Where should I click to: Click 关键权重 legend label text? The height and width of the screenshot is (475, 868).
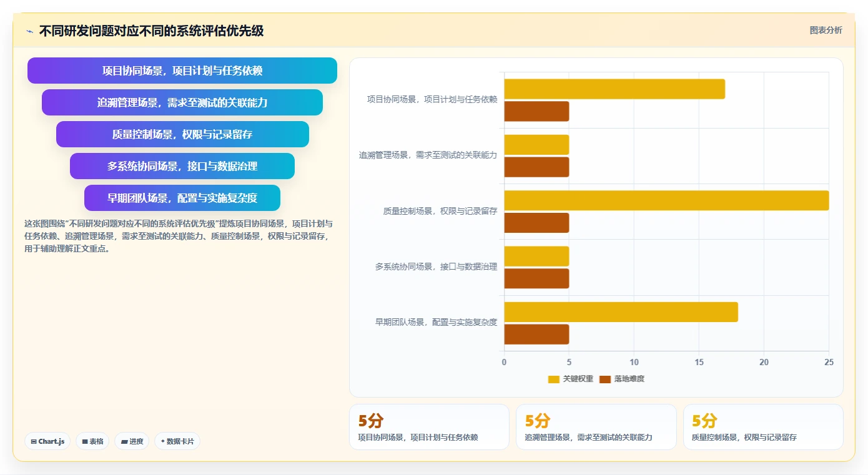click(578, 379)
